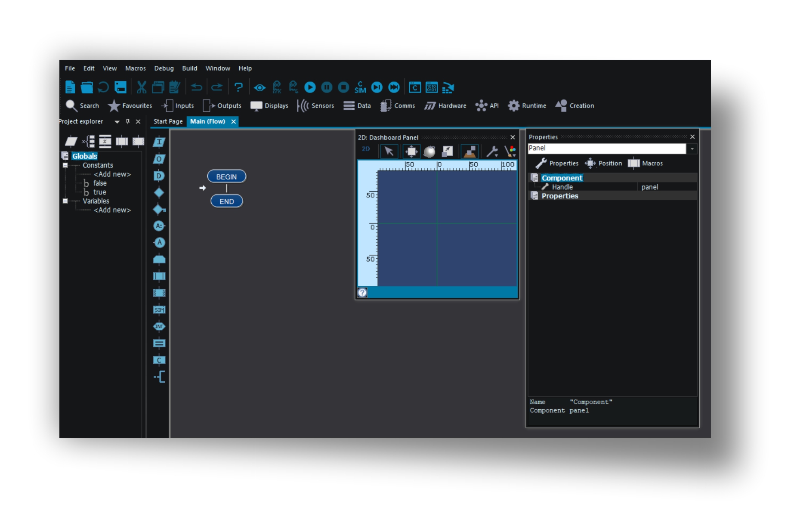Select the Switch flowchart icon
The width and height of the screenshot is (797, 532).
tap(159, 209)
